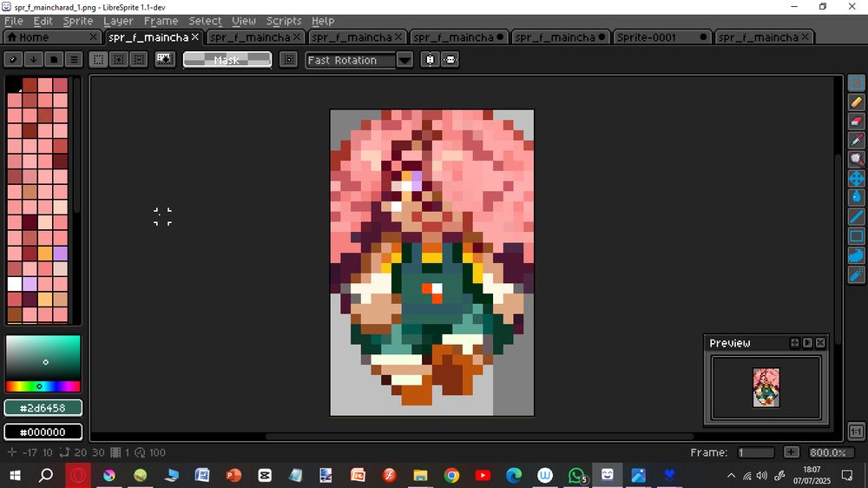Close the Home tab

click(x=93, y=37)
